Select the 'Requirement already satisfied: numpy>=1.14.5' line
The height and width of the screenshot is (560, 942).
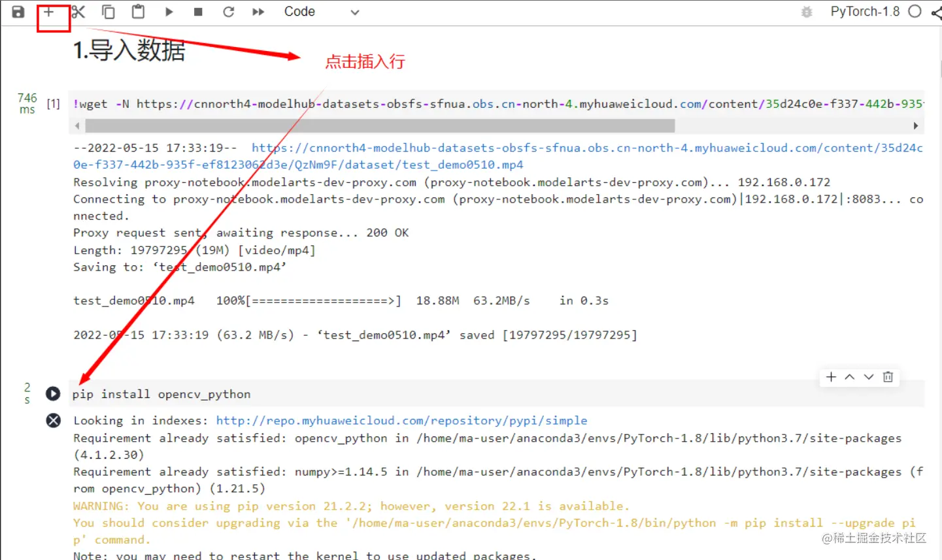(498, 480)
